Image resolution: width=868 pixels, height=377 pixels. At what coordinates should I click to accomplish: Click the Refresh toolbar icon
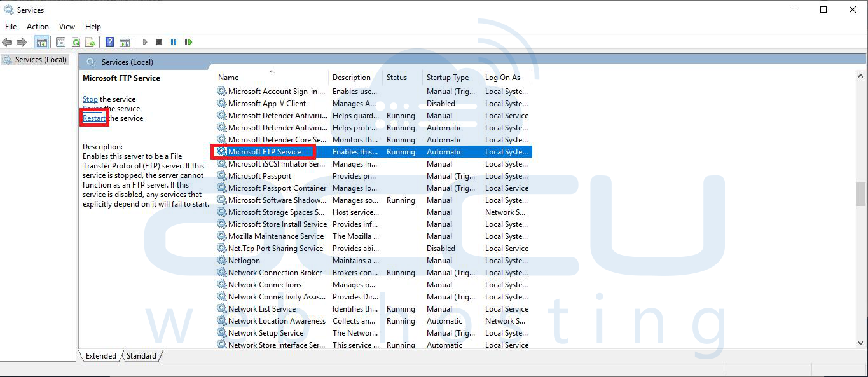(76, 42)
